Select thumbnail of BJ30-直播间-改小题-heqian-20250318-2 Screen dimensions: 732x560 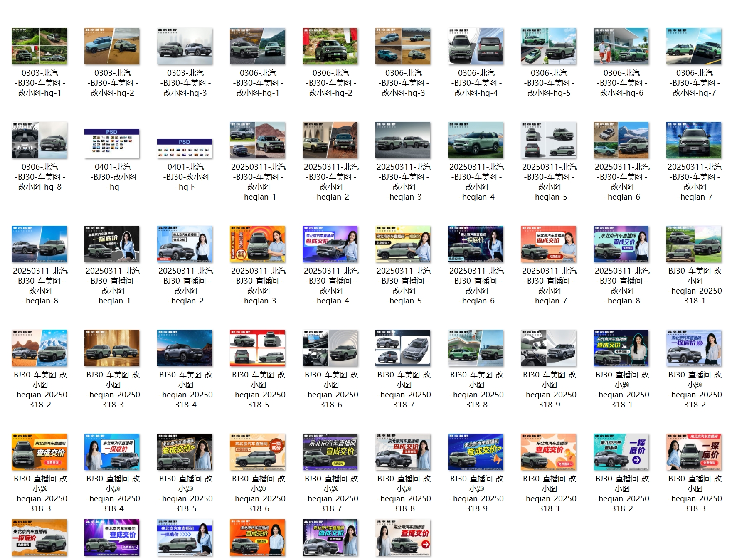[694, 348]
